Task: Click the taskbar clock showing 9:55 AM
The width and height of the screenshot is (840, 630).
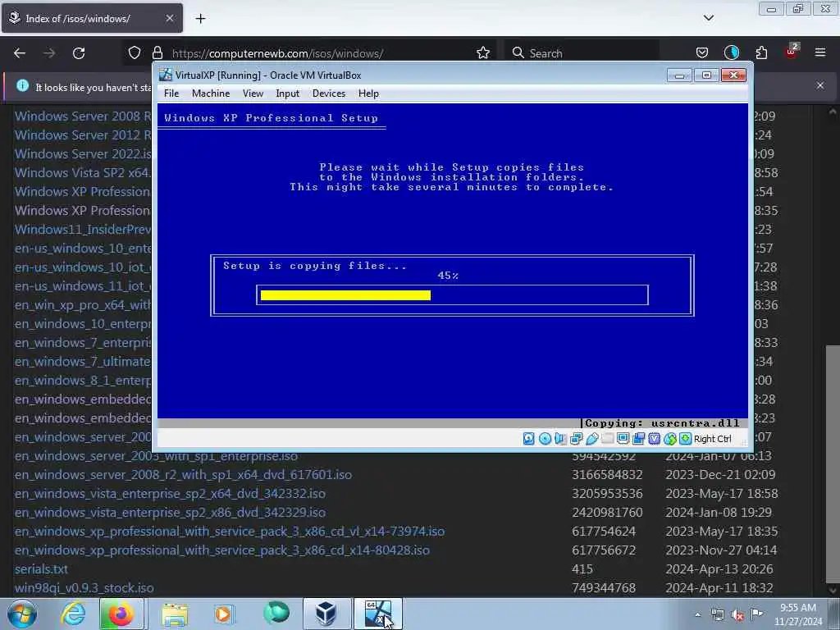Action: click(798, 614)
